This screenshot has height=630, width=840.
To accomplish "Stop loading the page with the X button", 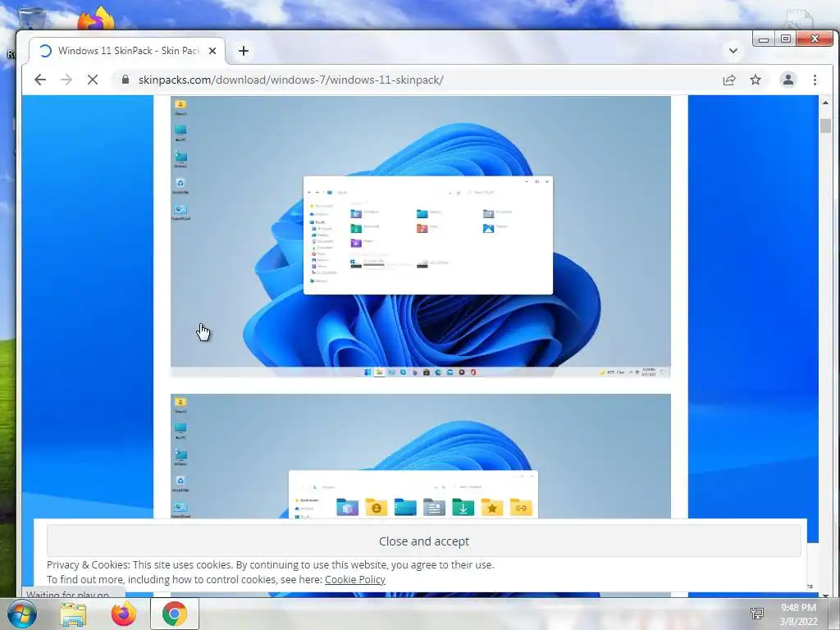I will [93, 80].
